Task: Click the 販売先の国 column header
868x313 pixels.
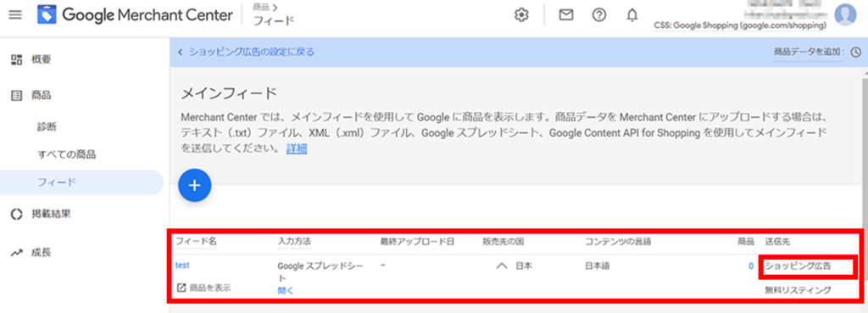Action: click(x=504, y=242)
